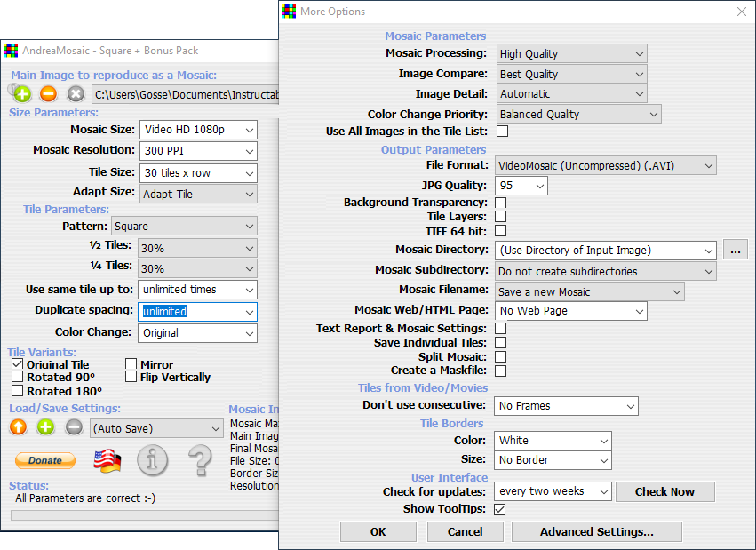Check Text Report & Mosaic Settings

point(500,329)
